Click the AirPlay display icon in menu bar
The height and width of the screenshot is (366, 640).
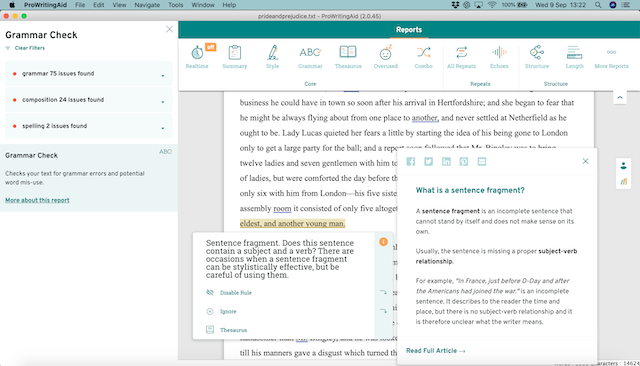coord(479,5)
